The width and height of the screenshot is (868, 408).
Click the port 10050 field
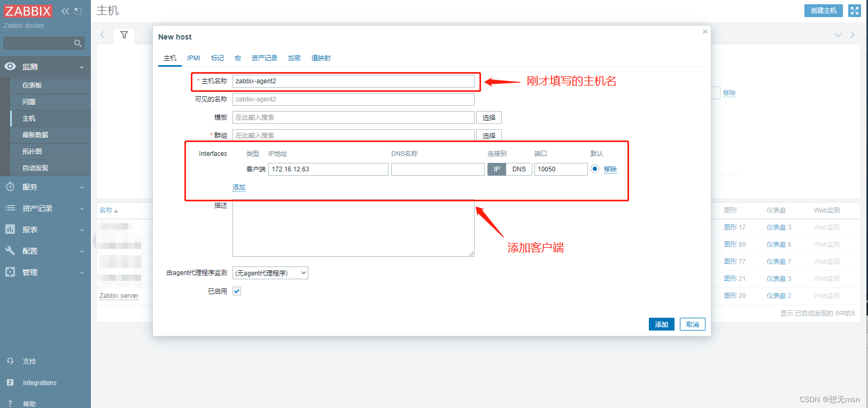pyautogui.click(x=561, y=169)
